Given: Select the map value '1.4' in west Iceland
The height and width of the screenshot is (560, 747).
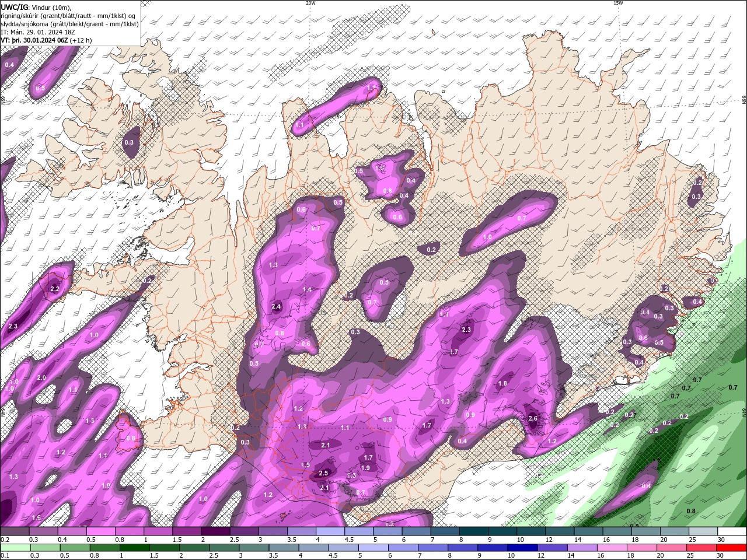Looking at the screenshot, I should click(307, 289).
